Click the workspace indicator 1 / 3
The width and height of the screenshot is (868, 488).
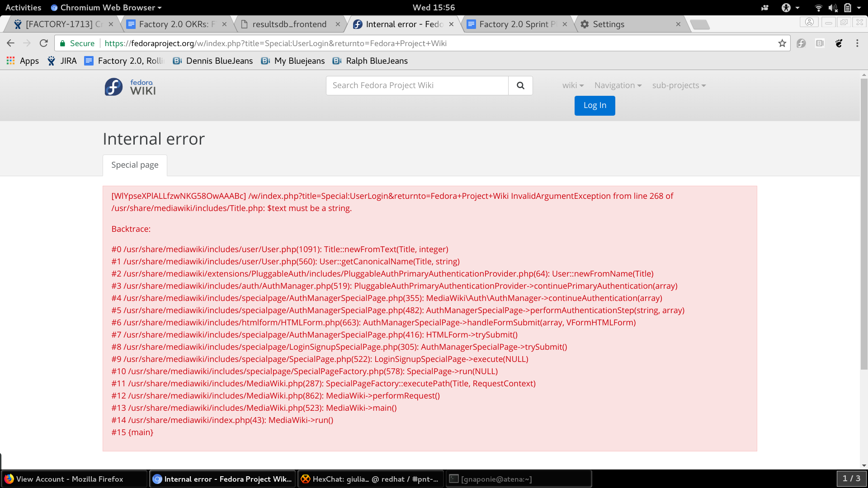coord(851,479)
